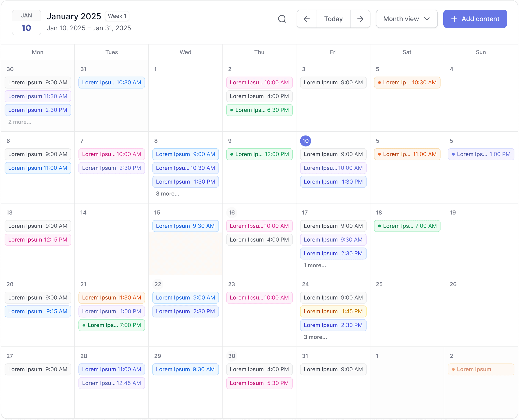Expand the '1 more...' events on January 17
Screen dimensions: 519x420
click(315, 265)
